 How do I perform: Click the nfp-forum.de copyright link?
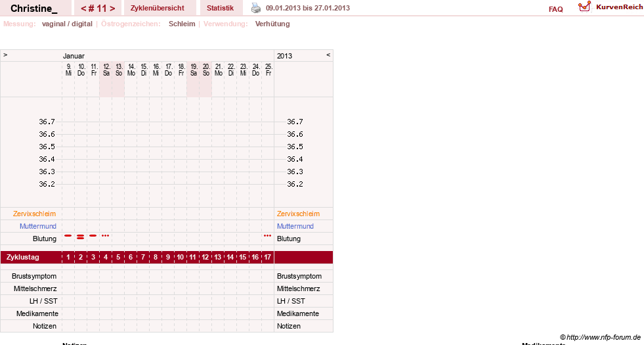[x=600, y=337]
